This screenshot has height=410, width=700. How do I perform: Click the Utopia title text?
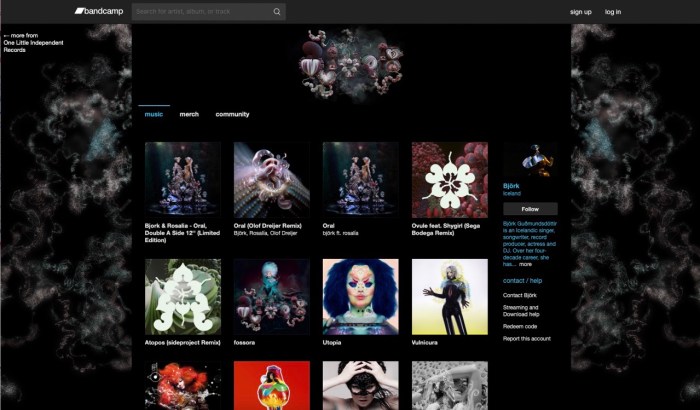tap(332, 343)
